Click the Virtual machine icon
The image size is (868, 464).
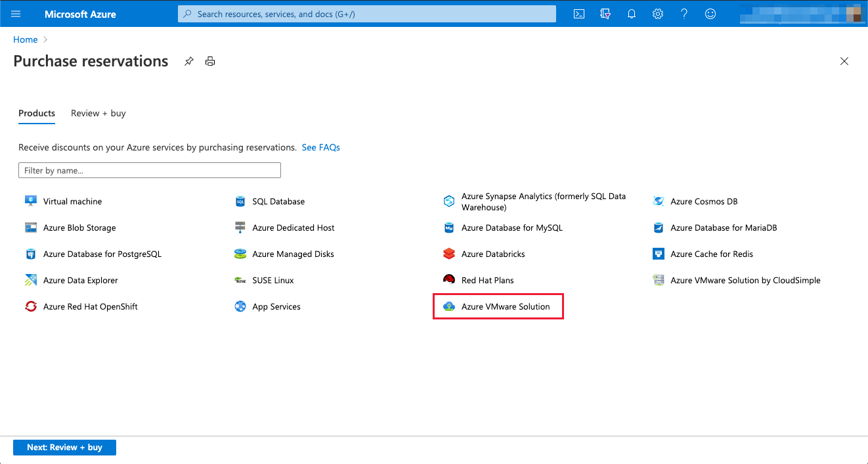31,201
